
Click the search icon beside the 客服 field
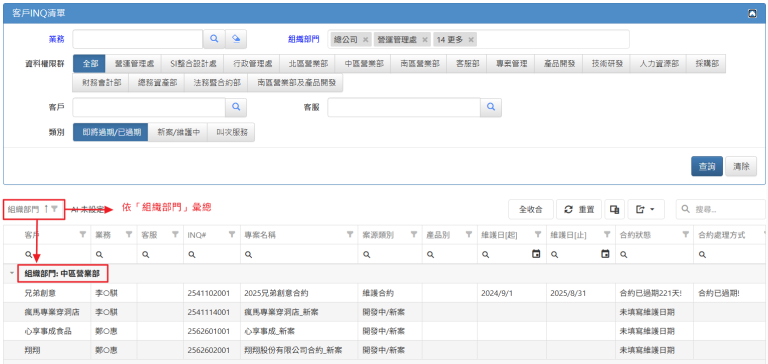click(491, 107)
